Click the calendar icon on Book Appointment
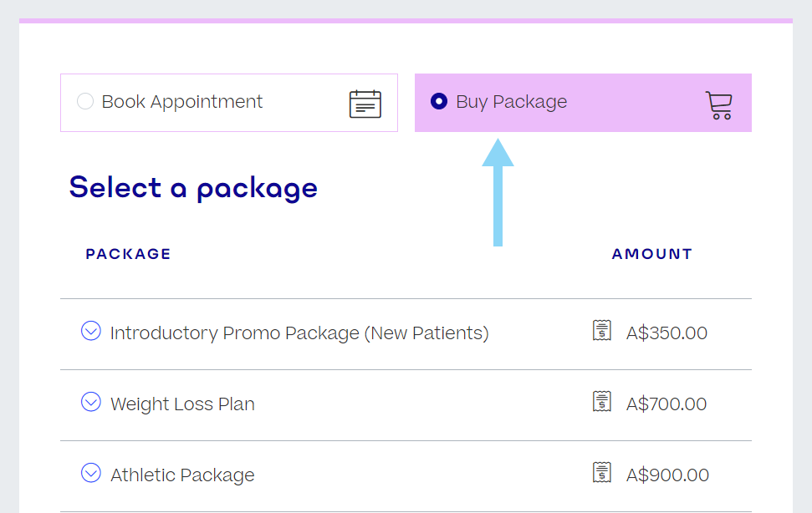 pos(365,104)
